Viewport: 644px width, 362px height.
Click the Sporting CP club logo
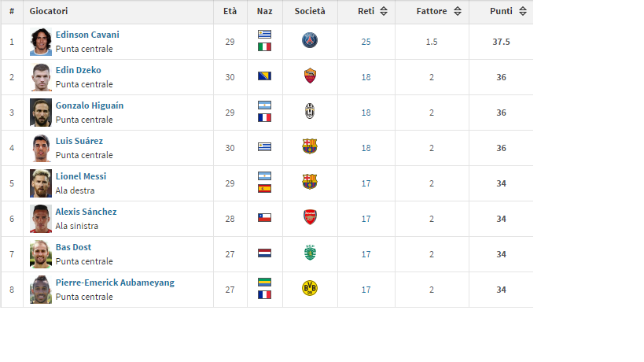(x=310, y=253)
